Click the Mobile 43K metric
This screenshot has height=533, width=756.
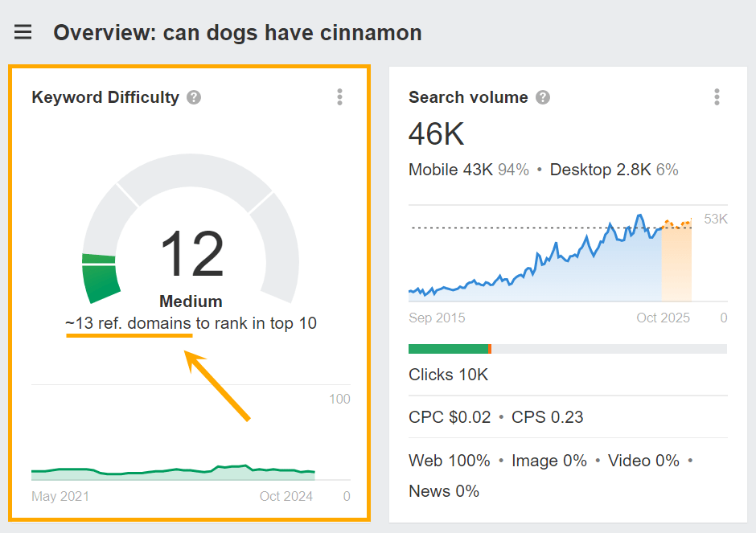pyautogui.click(x=454, y=170)
